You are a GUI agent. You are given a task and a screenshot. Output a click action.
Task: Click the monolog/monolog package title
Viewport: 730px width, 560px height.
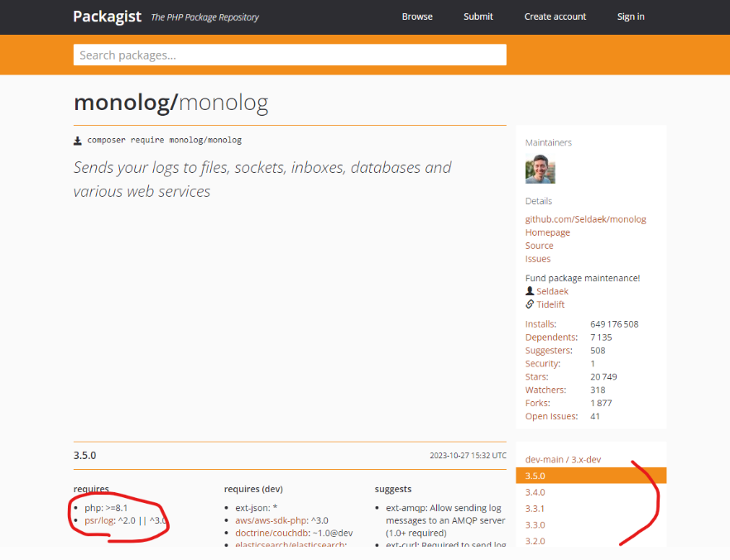170,103
